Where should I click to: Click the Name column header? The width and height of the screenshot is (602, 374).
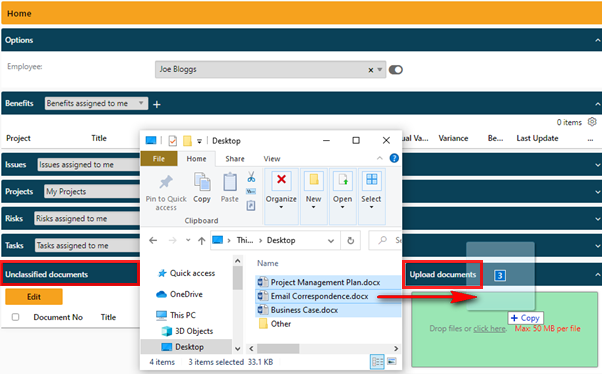268,263
